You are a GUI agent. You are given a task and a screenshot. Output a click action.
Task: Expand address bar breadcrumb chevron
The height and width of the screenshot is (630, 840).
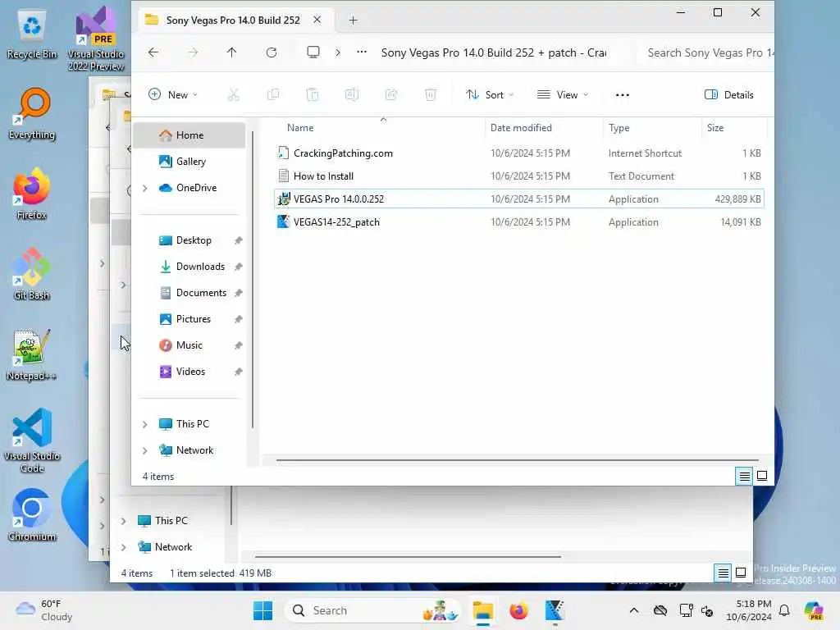pos(337,52)
